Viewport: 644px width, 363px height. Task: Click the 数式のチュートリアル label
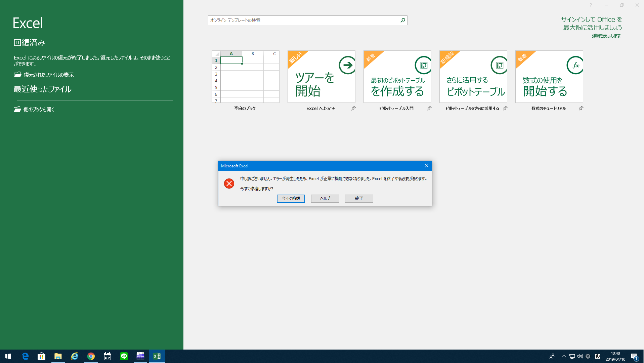[x=548, y=108]
